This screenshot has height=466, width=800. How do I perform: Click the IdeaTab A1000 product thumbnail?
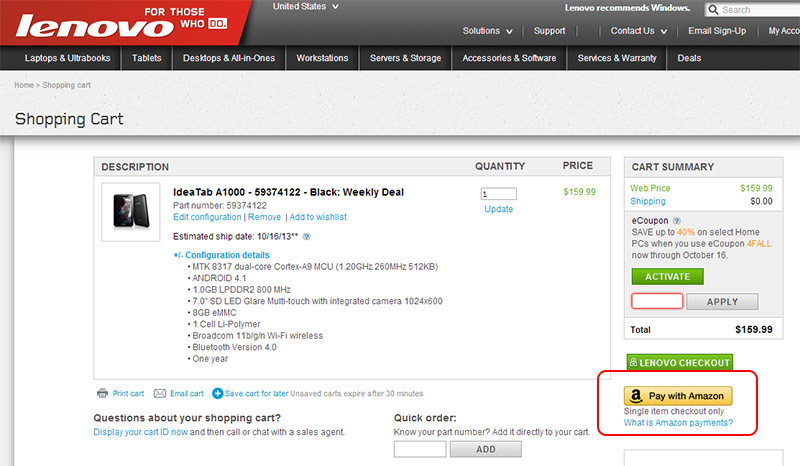point(131,212)
